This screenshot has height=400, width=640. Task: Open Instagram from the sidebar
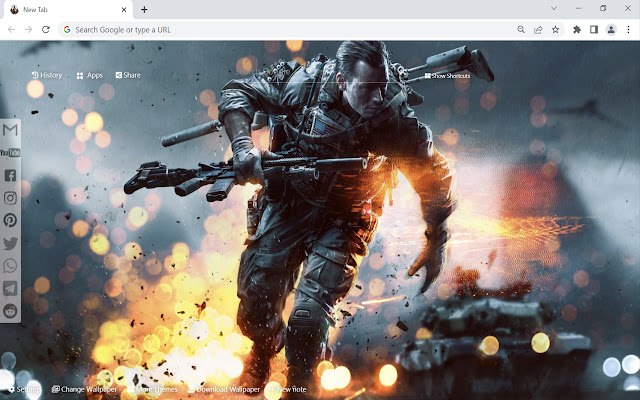(10, 198)
